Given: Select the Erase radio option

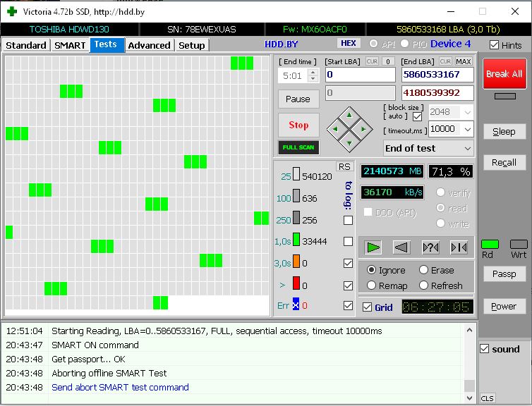Looking at the screenshot, I should 423,270.
